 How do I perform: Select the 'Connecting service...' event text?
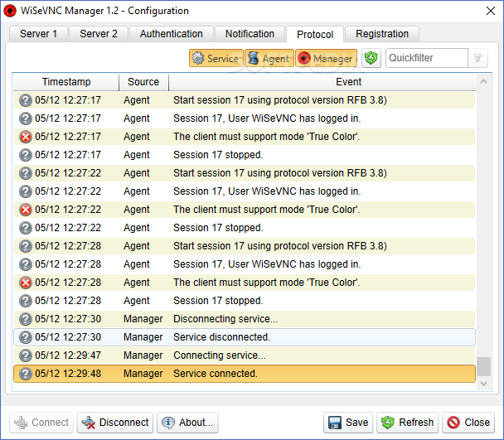pos(220,355)
